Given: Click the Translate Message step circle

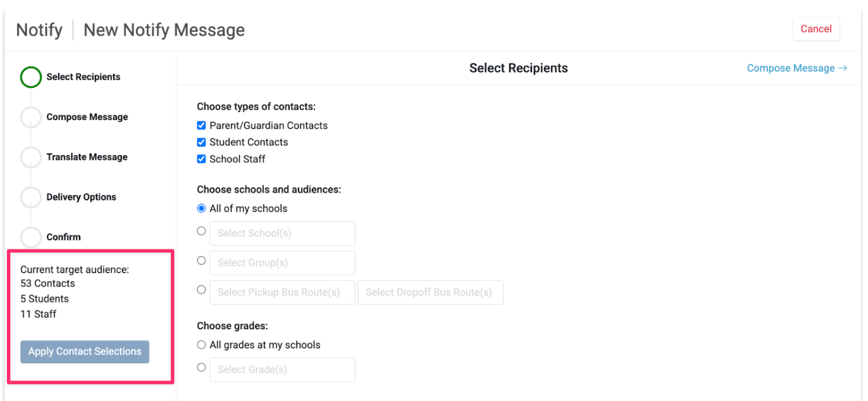Looking at the screenshot, I should (x=31, y=157).
